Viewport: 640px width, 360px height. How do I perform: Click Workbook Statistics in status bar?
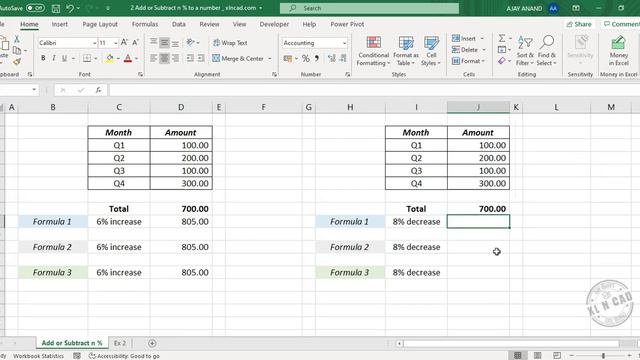coord(38,356)
